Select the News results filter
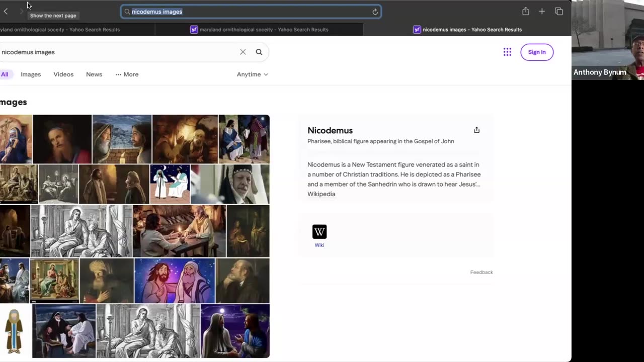Screen dimensions: 644x362 pyautogui.click(x=94, y=74)
